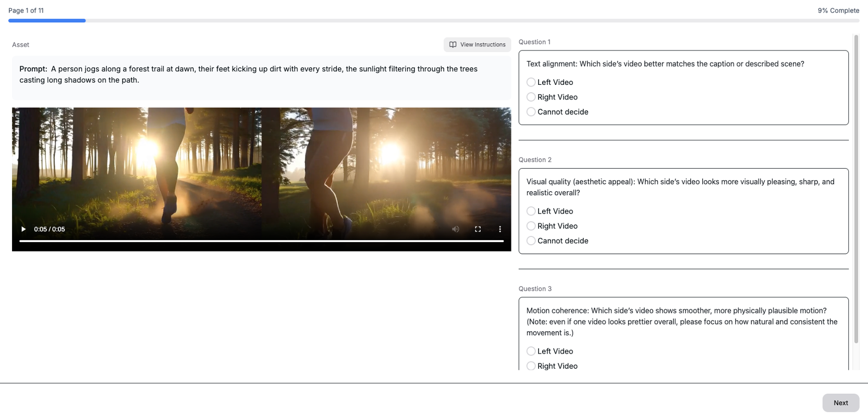Click the book icon beside View Instructions
Screen dimensions: 868x414
(x=453, y=45)
